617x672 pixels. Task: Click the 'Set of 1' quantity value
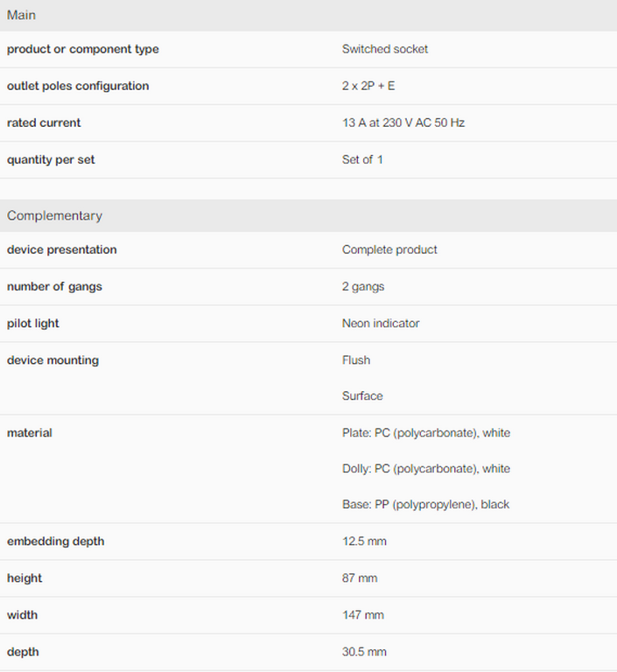point(362,159)
